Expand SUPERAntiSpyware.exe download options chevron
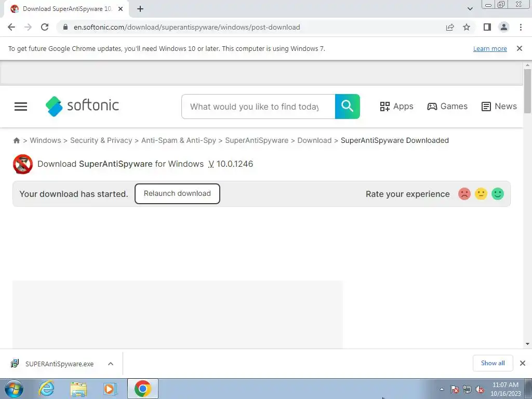This screenshot has width=532, height=399. pos(111,364)
